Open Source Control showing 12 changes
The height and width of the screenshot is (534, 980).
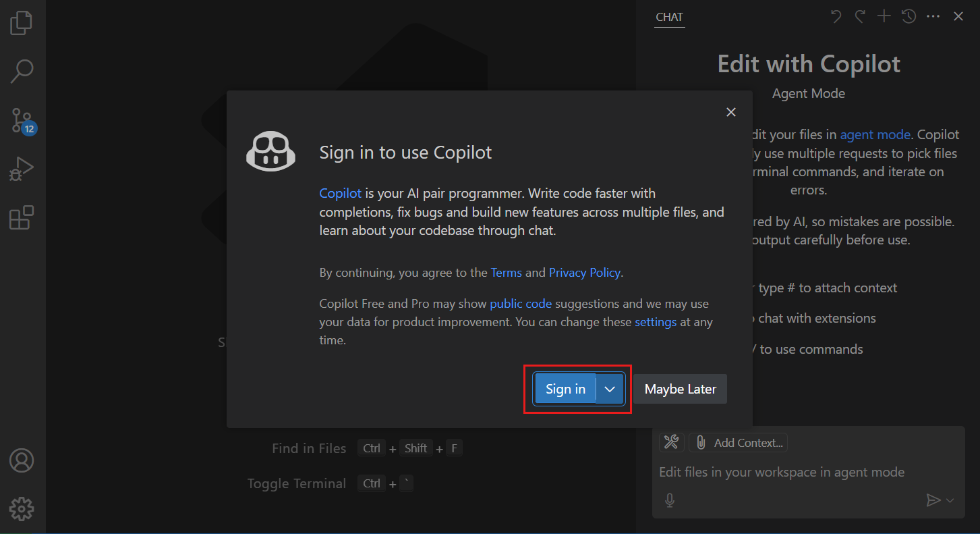(x=21, y=119)
